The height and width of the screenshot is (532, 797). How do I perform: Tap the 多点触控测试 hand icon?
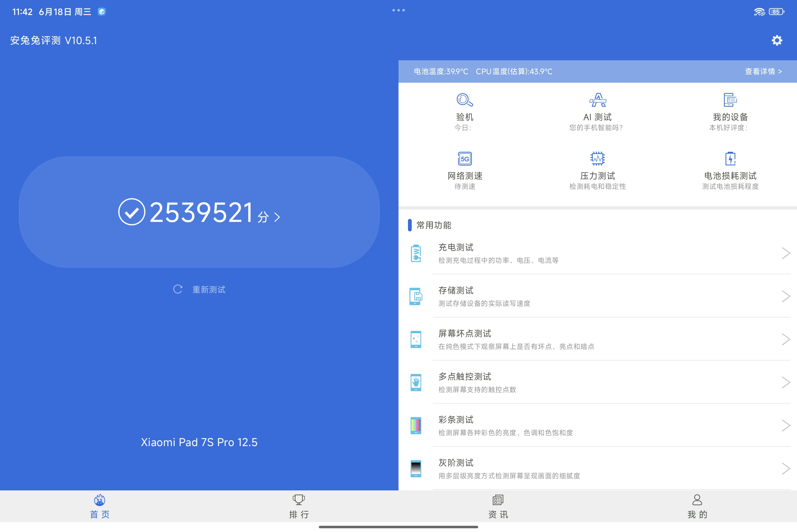point(416,382)
